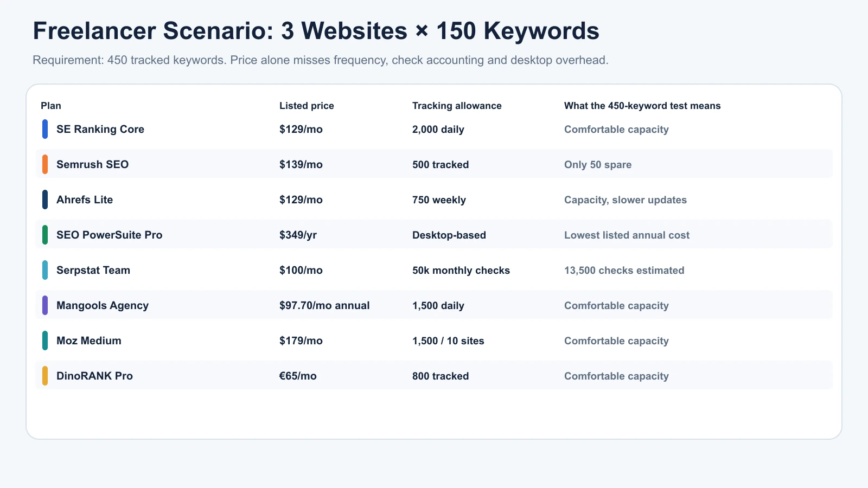Click the "Semrush SEO" plan name
The image size is (868, 488).
[x=92, y=164]
